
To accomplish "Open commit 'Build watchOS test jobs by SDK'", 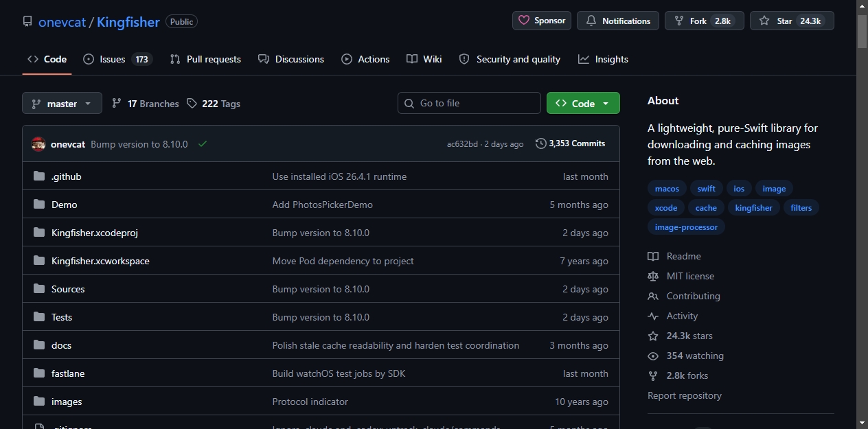I will (339, 373).
